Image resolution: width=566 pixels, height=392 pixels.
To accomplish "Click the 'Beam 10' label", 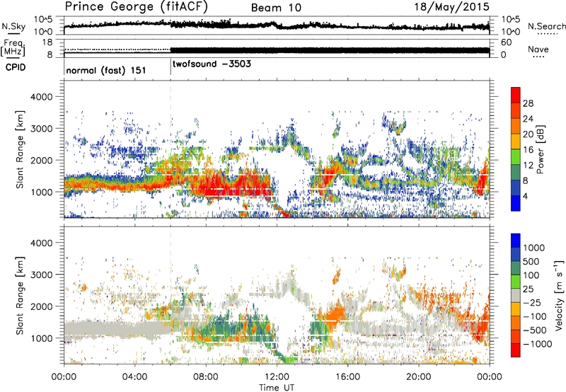I will [x=276, y=8].
